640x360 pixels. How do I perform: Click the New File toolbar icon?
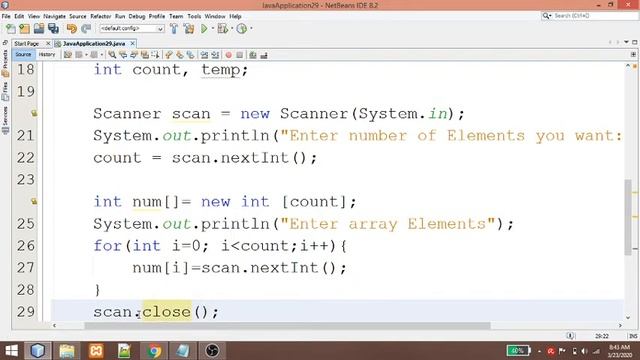pos(11,29)
